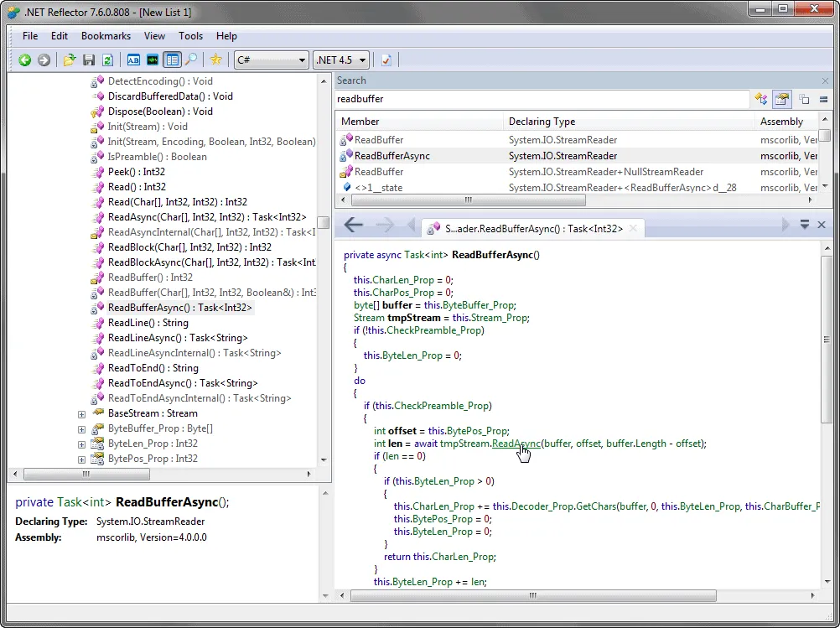
Task: Close the disassembler tab for ReadBufferAsync
Action: pos(633,227)
